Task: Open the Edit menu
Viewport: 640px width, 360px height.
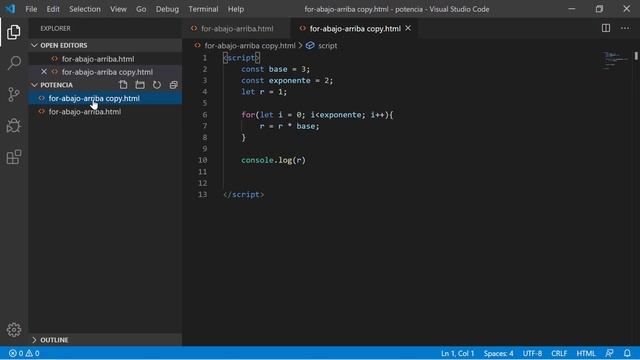Action: pyautogui.click(x=53, y=9)
